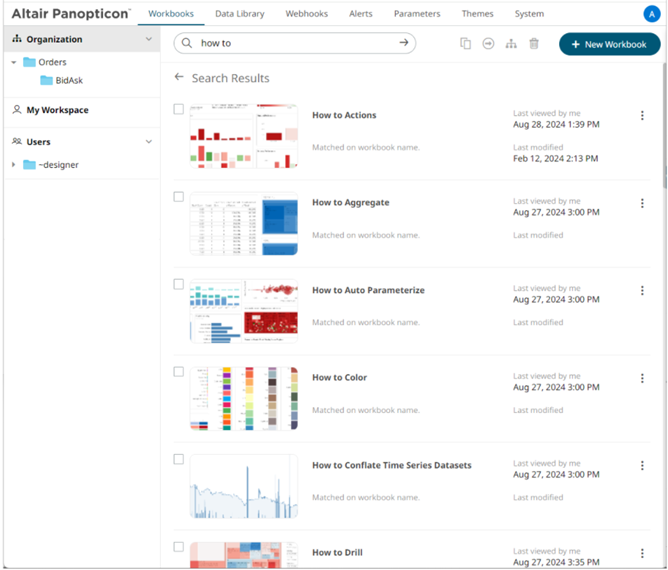The height and width of the screenshot is (570, 668).
Task: Click the How to Color thumbnail
Action: tap(243, 398)
